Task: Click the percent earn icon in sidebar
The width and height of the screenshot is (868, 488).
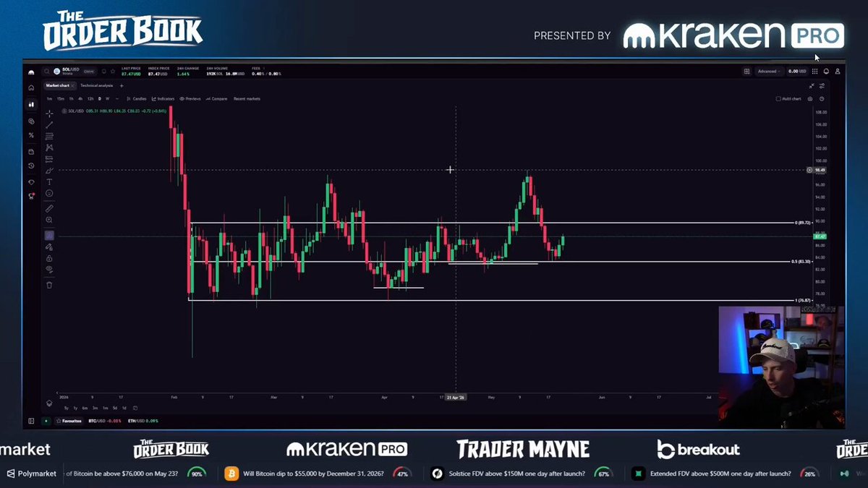Action: pos(31,135)
